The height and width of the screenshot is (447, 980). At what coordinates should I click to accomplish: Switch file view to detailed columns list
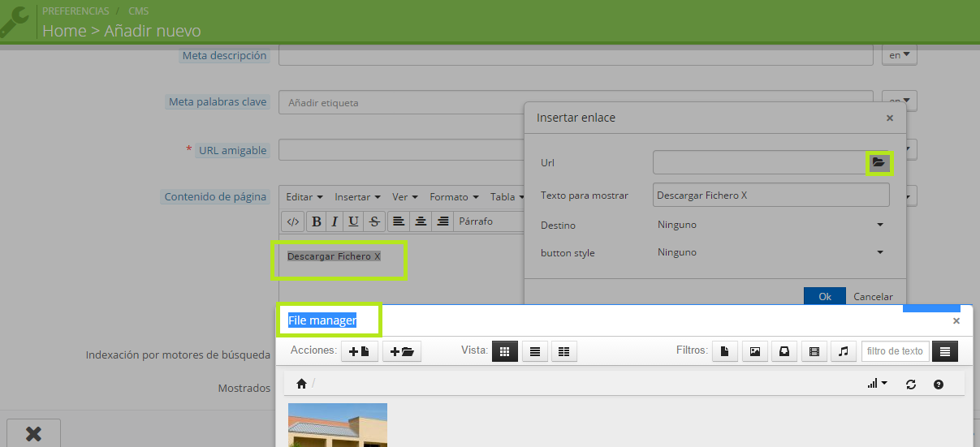(x=563, y=351)
